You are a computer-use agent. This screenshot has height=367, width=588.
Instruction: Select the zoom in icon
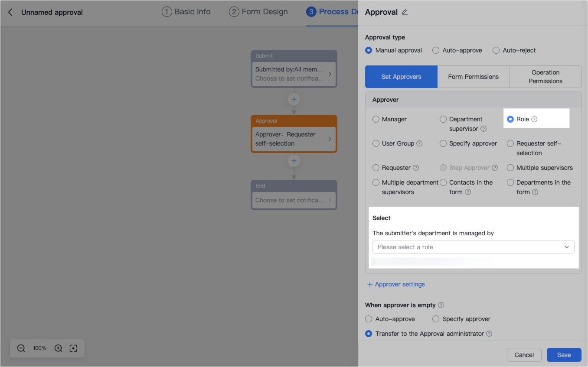[58, 348]
